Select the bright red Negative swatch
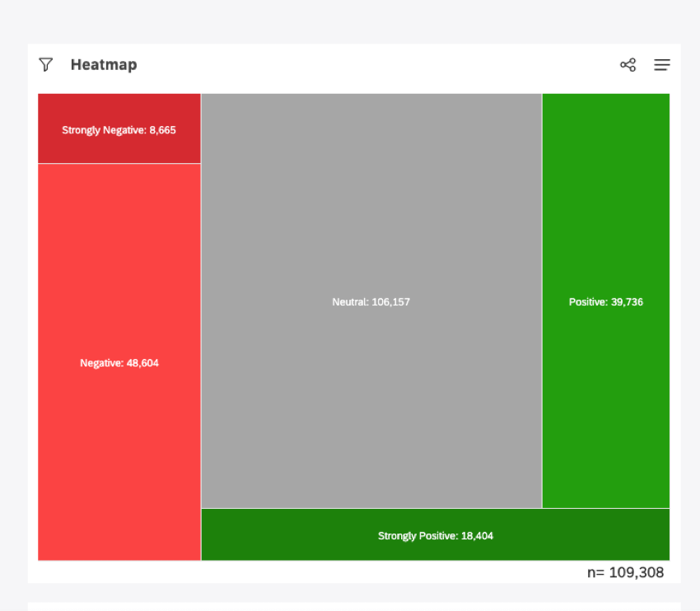 119,362
